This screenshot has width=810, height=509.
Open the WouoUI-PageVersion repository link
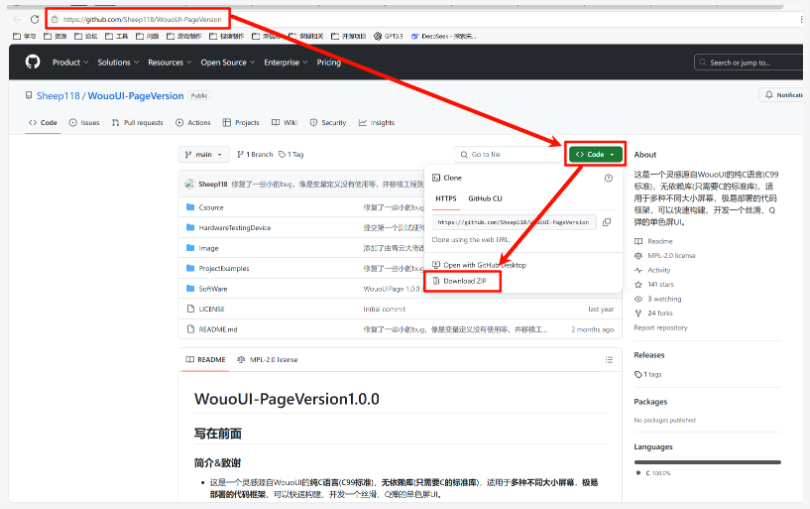(135, 96)
